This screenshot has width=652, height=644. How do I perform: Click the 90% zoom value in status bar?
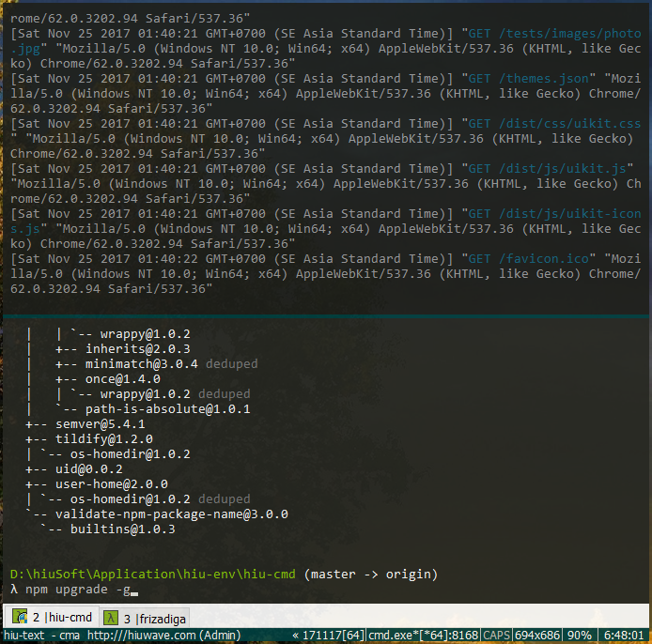pyautogui.click(x=580, y=636)
